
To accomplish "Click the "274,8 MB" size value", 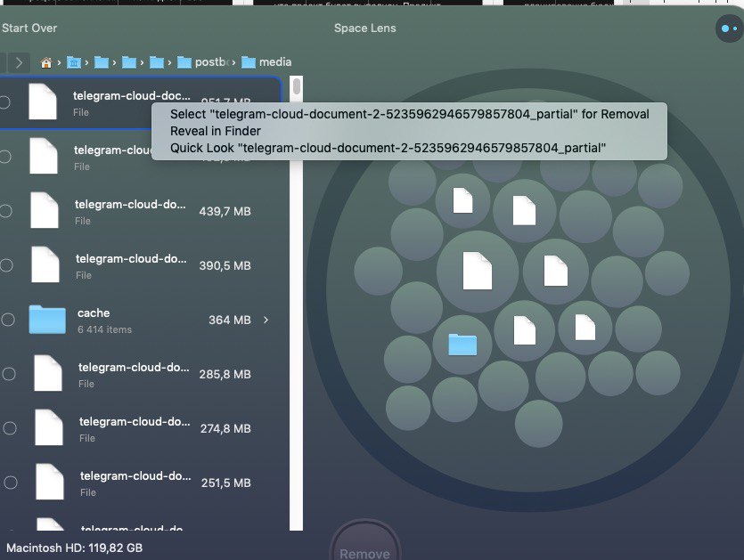I will [x=225, y=428].
